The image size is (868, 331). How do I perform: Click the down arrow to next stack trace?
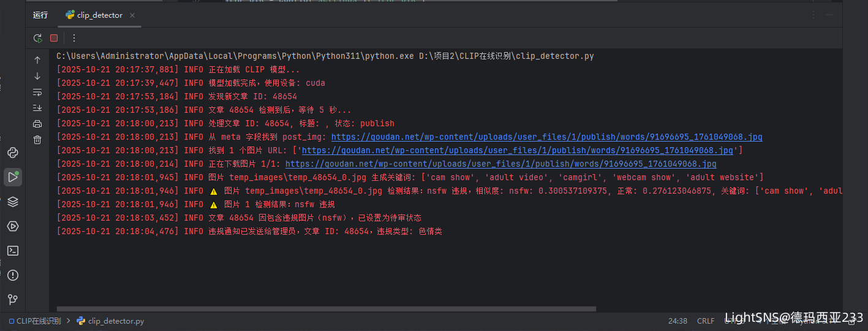(x=37, y=76)
